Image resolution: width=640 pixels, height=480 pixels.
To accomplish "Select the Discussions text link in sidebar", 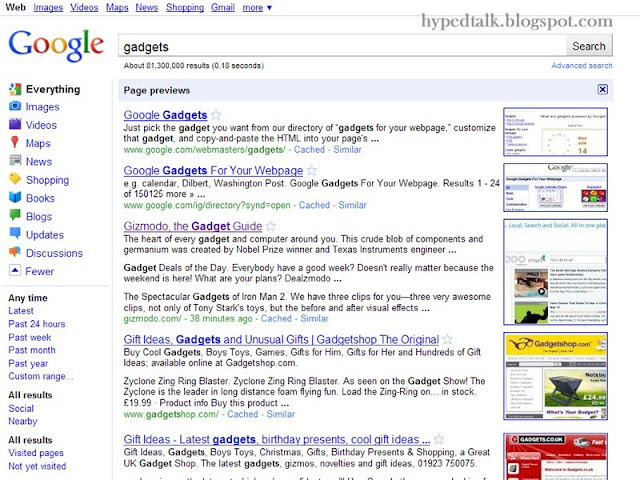I will (54, 253).
